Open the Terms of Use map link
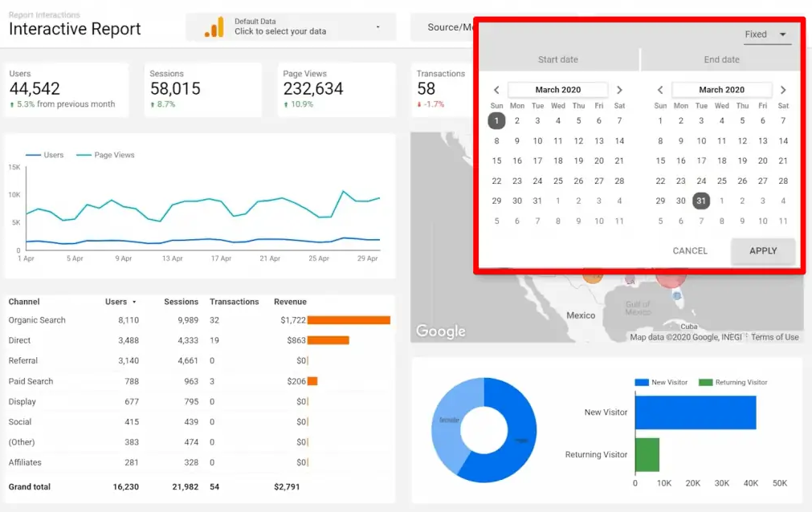The height and width of the screenshot is (512, 812). pyautogui.click(x=774, y=337)
